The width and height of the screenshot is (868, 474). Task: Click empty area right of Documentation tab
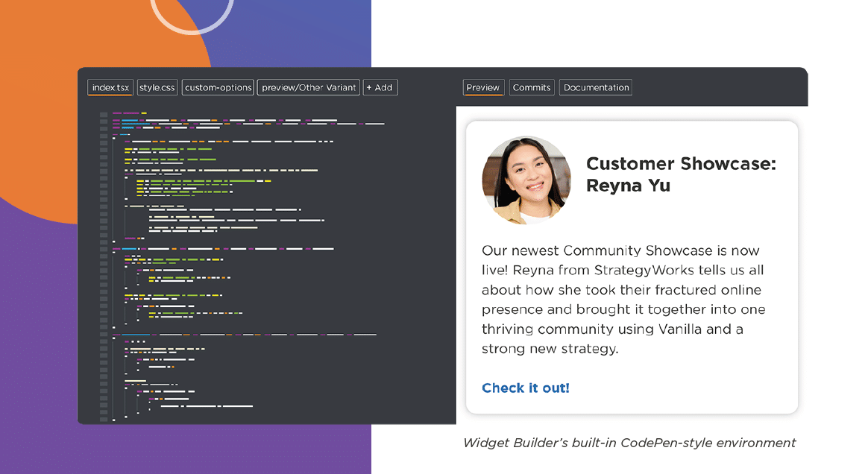[x=716, y=88]
